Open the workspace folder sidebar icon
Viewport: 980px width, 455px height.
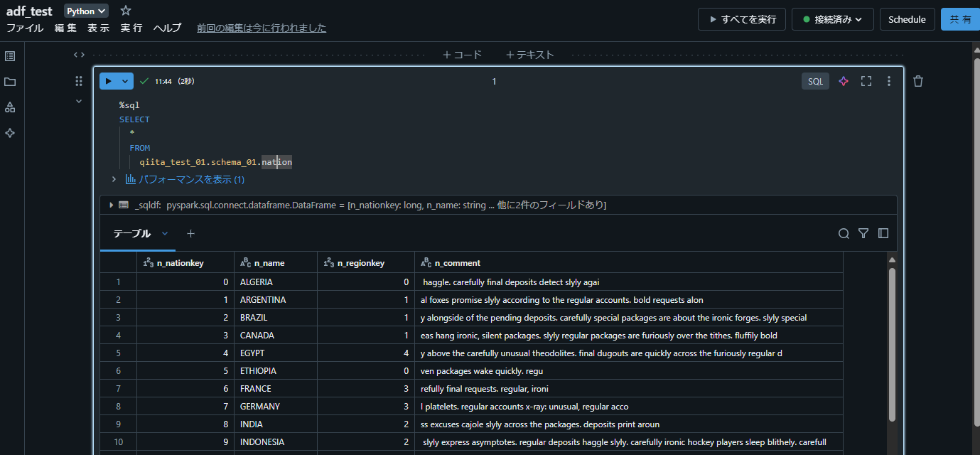[10, 82]
